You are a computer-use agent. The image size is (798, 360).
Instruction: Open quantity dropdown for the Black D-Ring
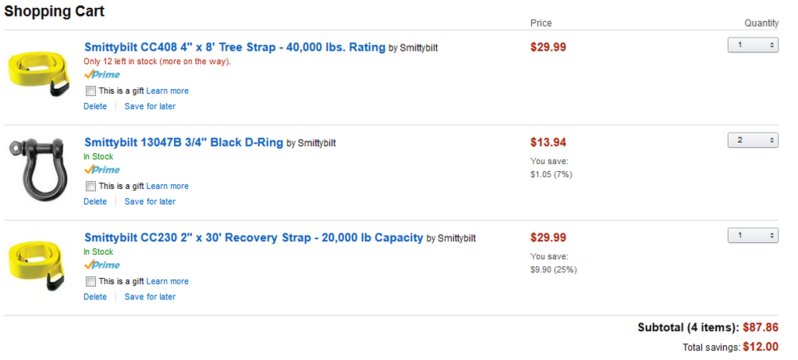[753, 140]
